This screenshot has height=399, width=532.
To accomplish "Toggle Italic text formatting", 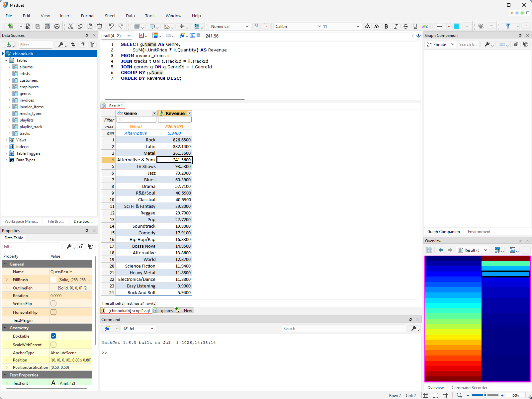I will pyautogui.click(x=396, y=26).
